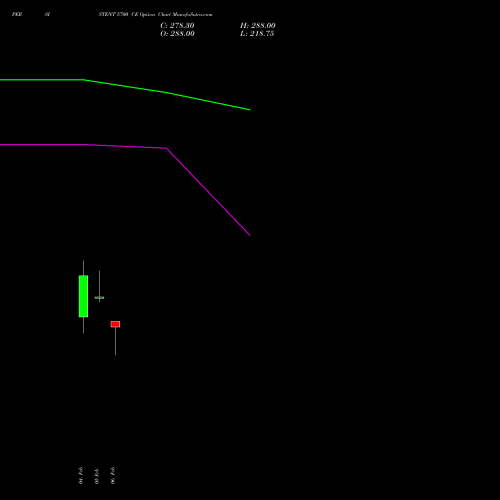The height and width of the screenshot is (500, 500).
Task: Click the open value O: 288.00
Action: (177, 34)
